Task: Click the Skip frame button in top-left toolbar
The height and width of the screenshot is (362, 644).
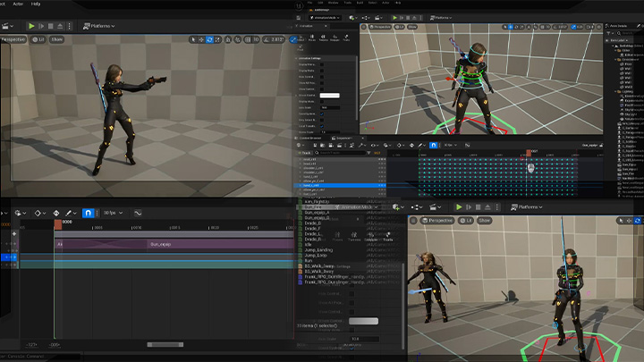Action: 41,26
